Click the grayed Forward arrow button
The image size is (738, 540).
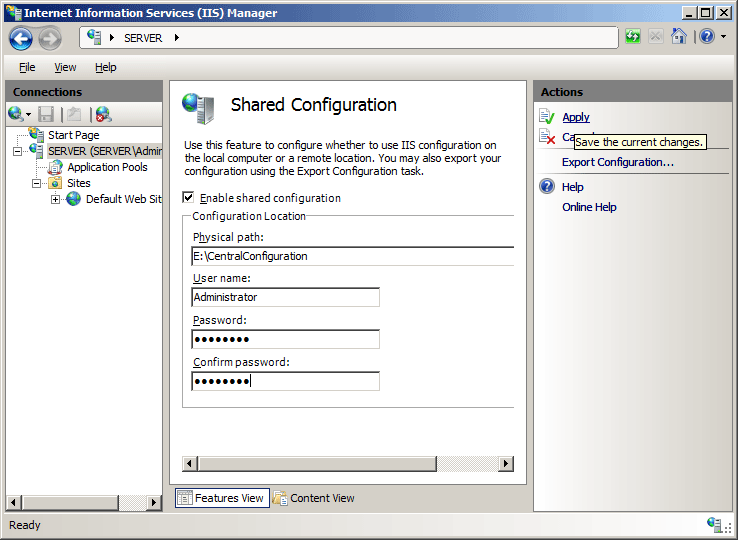(x=49, y=38)
